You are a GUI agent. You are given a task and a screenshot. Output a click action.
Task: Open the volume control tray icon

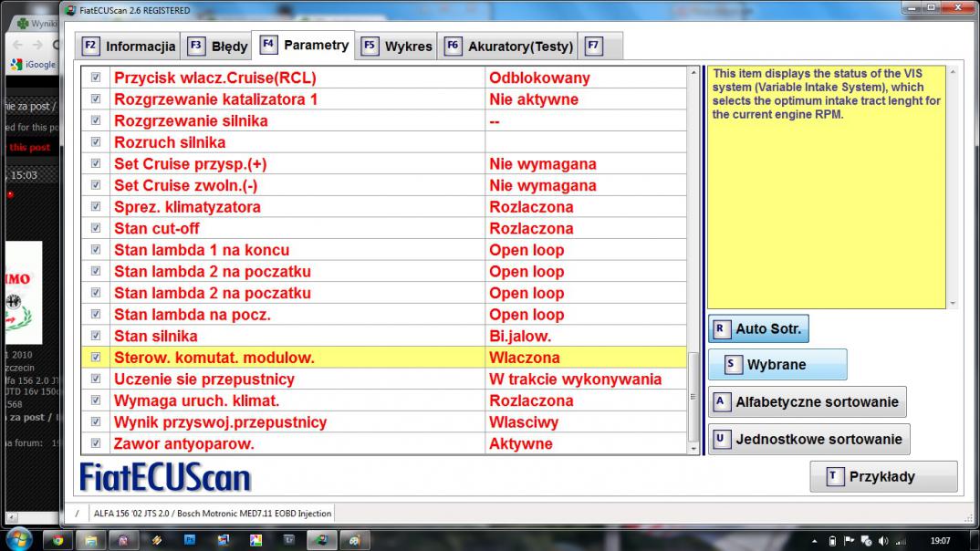882,541
